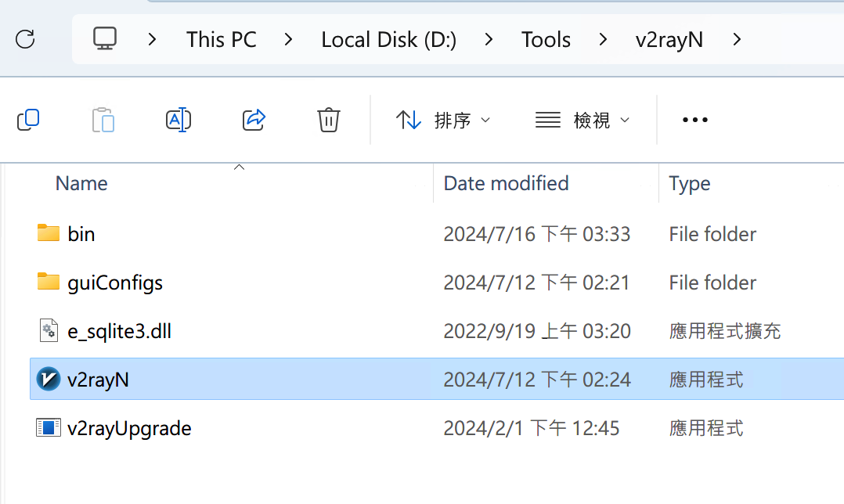Click the Tools breadcrumb item
The width and height of the screenshot is (844, 504).
[x=546, y=38]
